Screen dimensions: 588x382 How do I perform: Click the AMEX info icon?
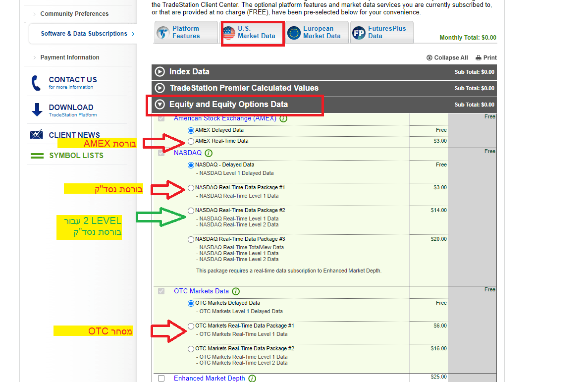[283, 119]
